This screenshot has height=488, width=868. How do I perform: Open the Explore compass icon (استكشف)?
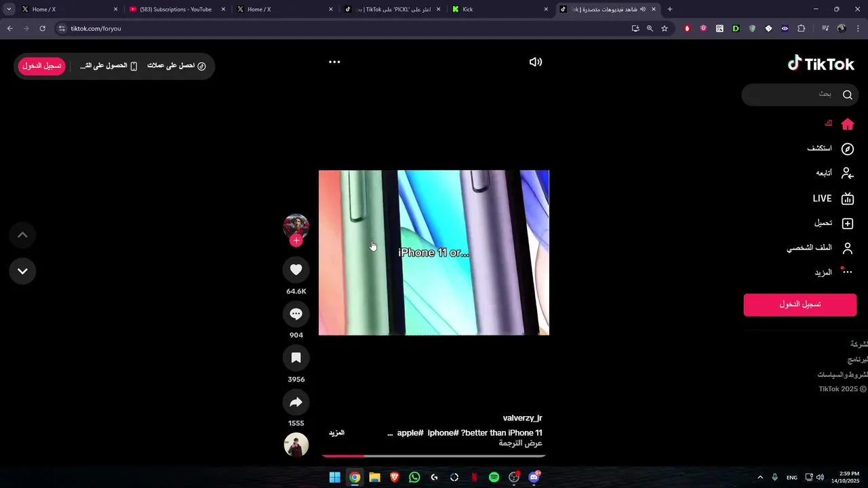(x=847, y=149)
